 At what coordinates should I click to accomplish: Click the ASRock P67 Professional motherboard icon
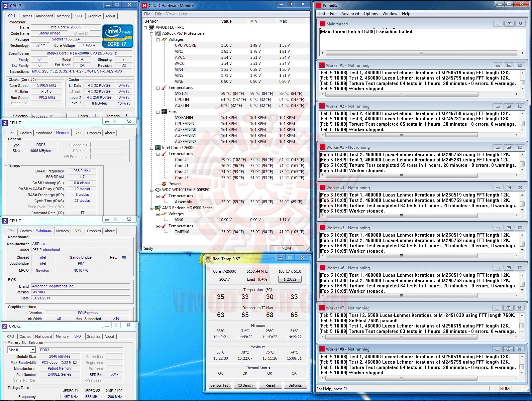point(158,33)
